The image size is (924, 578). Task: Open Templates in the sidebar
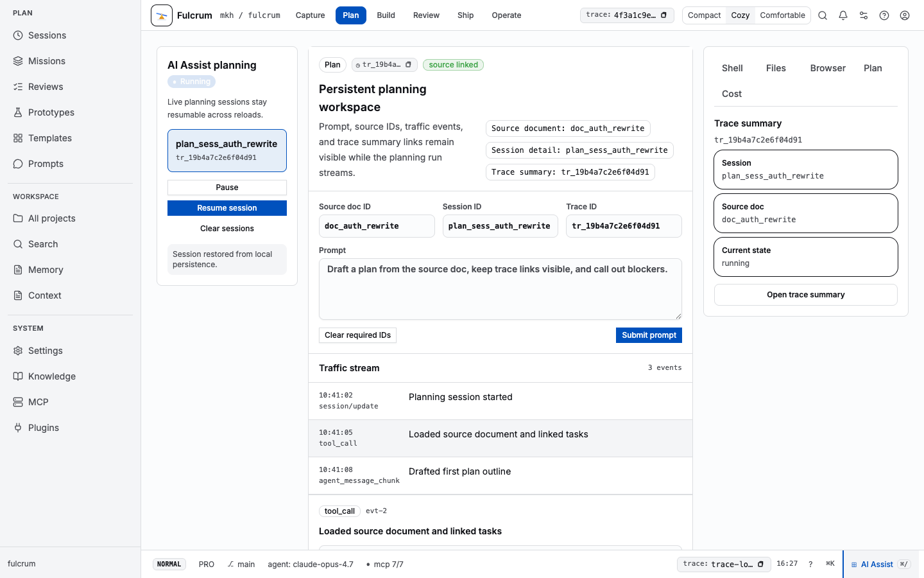click(71, 138)
